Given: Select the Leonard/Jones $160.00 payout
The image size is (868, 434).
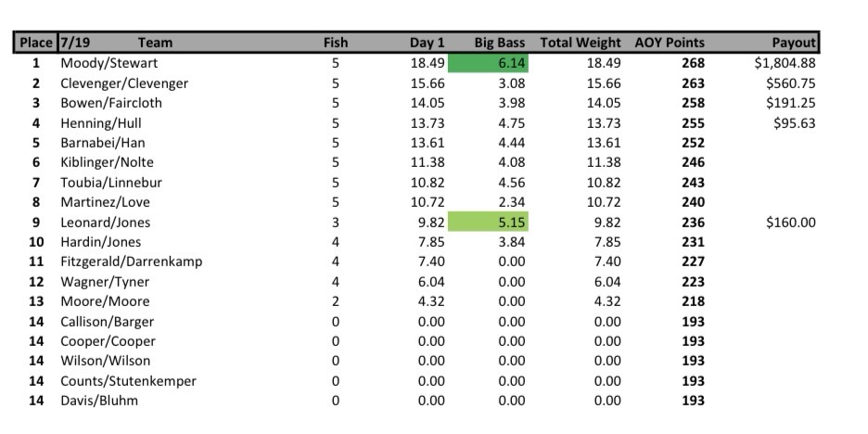Looking at the screenshot, I should (790, 223).
